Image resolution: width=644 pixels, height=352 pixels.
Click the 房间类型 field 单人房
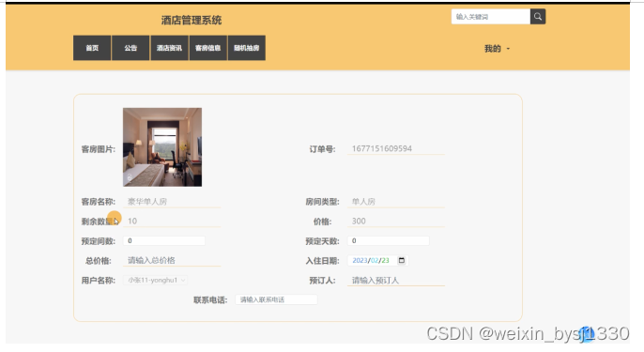pyautogui.click(x=396, y=202)
